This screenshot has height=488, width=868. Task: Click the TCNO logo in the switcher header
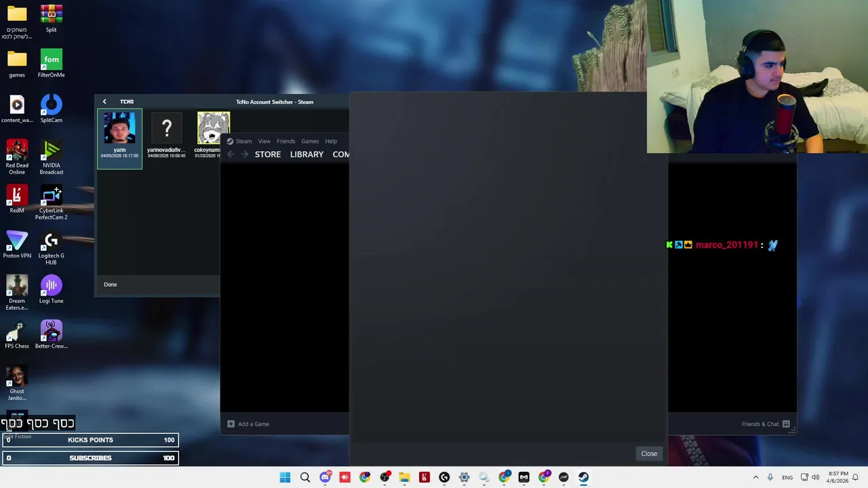[127, 102]
